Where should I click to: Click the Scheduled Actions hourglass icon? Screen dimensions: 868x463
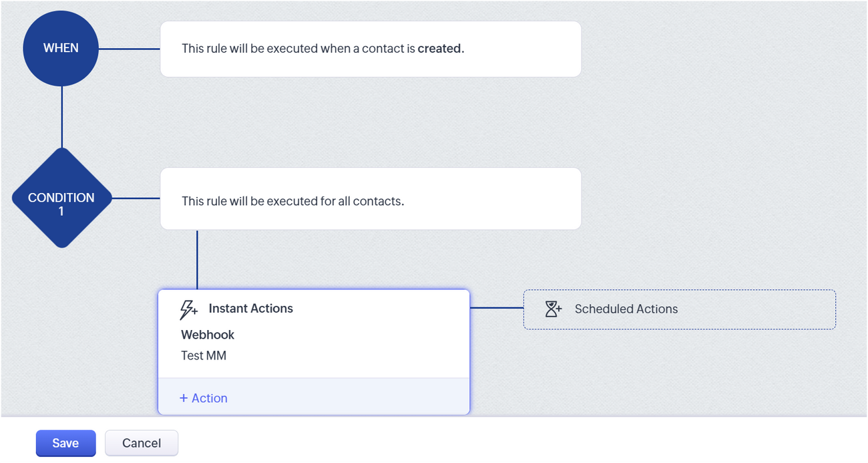point(553,309)
